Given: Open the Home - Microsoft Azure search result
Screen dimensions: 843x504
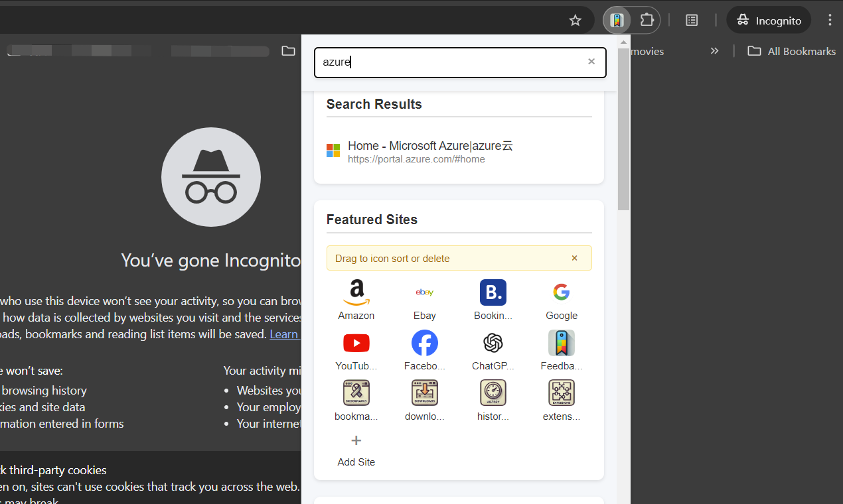Looking at the screenshot, I should coord(459,151).
